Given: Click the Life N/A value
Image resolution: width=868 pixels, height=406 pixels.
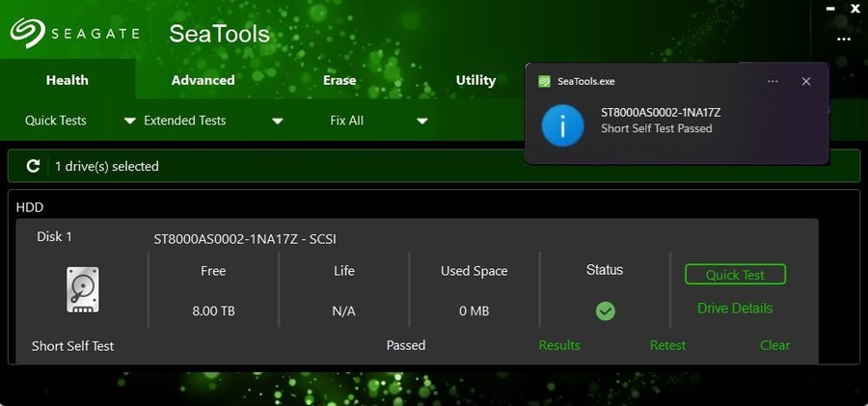Looking at the screenshot, I should [343, 311].
